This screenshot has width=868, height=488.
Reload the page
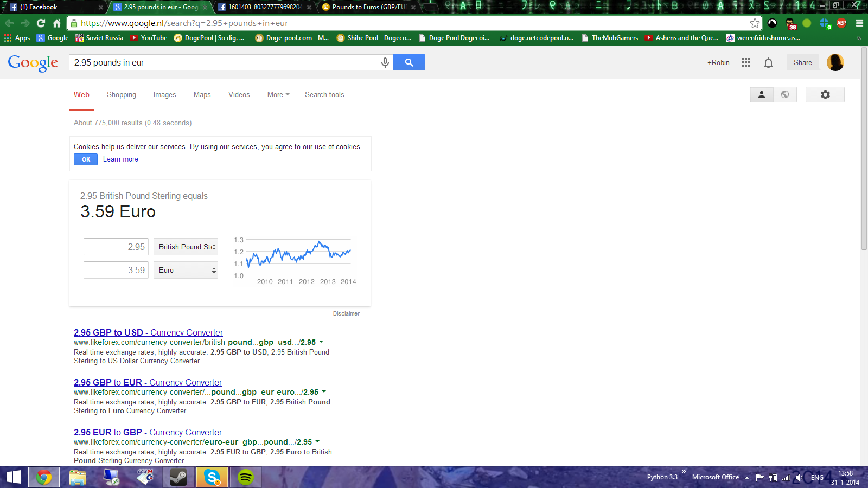tap(41, 23)
